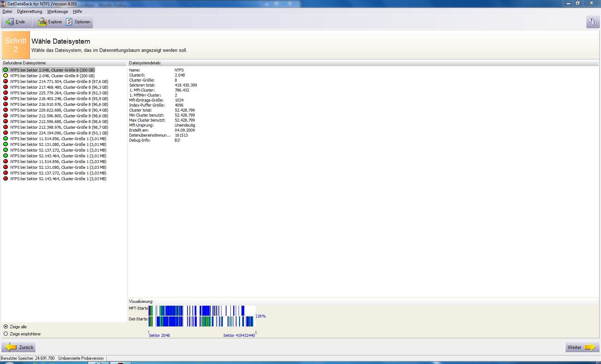The image size is (601, 364).
Task: Select NTFS bei Sektor 229.822.688 (90,4 GB)
Action: pyautogui.click(x=59, y=110)
